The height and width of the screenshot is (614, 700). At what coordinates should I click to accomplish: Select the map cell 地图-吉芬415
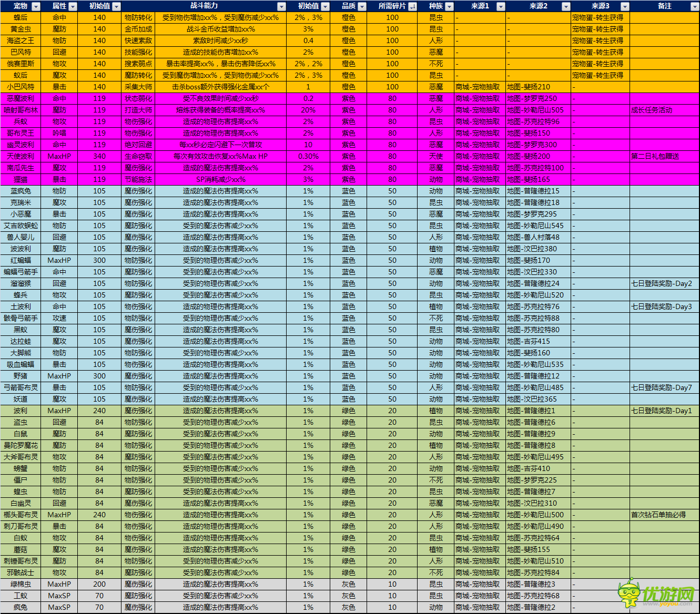(x=539, y=341)
